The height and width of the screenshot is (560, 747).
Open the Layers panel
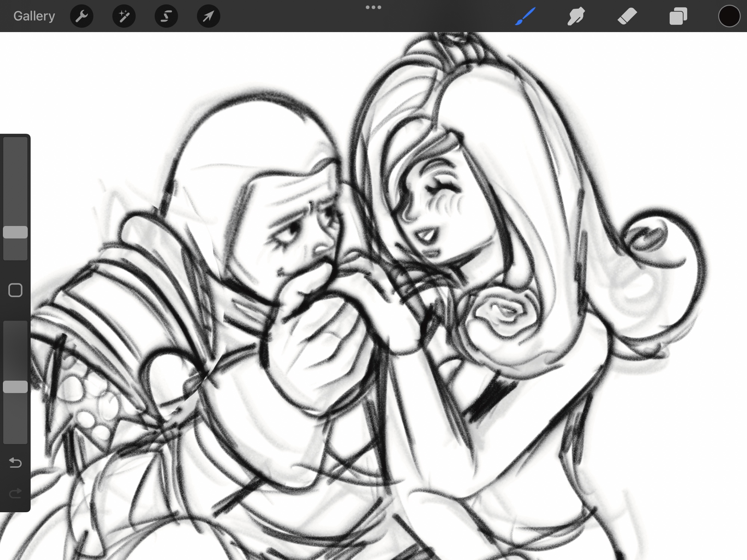[678, 16]
